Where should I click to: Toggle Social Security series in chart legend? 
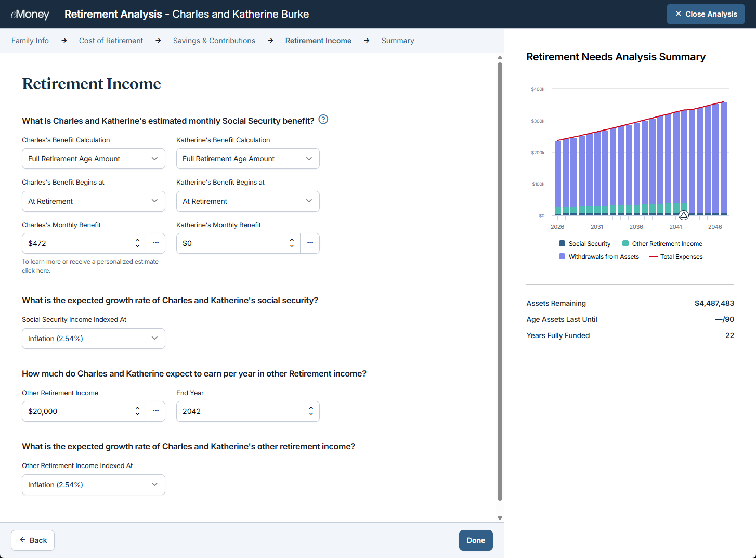tap(584, 244)
